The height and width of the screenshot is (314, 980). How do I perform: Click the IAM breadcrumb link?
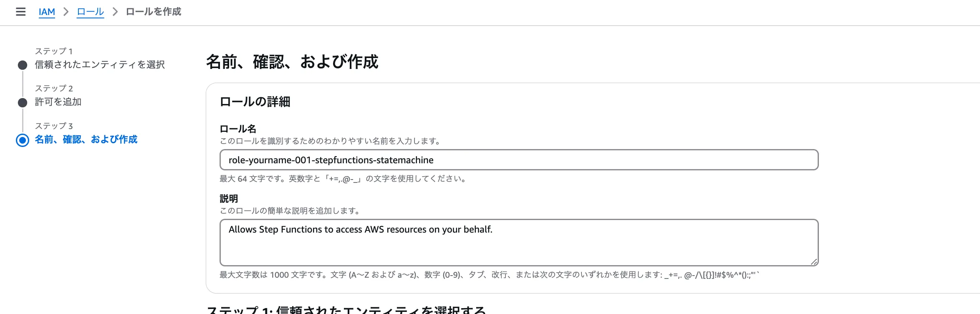47,12
